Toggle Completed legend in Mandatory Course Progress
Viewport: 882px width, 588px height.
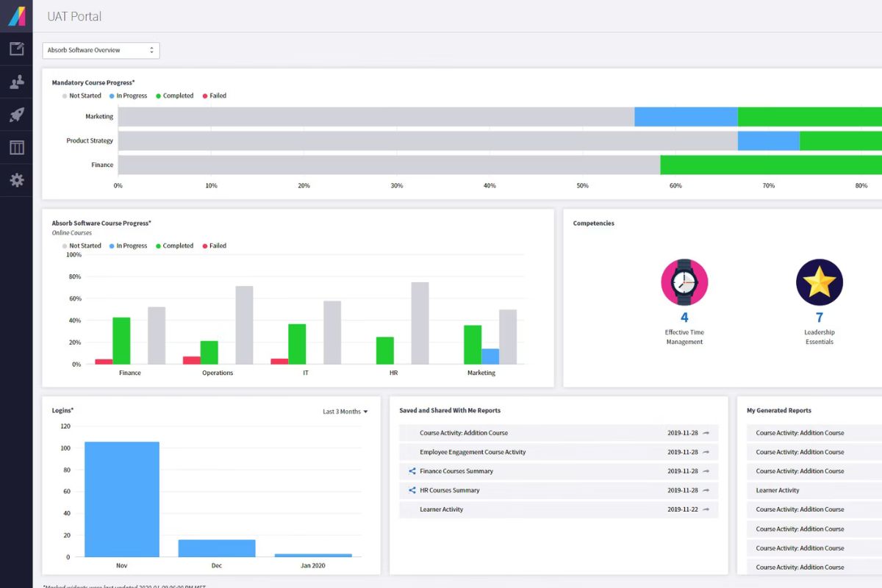[174, 96]
